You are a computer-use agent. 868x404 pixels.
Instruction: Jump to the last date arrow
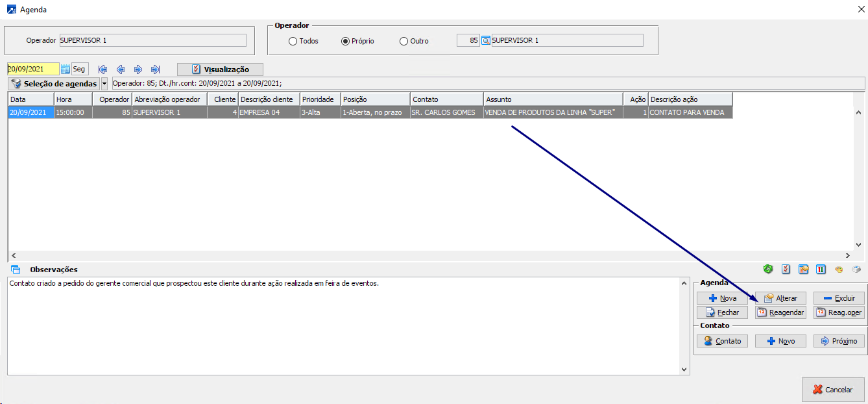155,69
